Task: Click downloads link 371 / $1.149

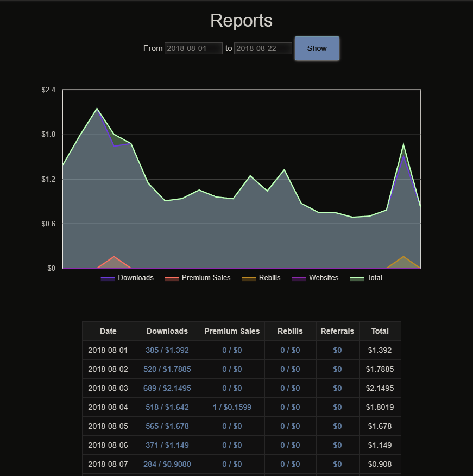Action: pos(167,445)
